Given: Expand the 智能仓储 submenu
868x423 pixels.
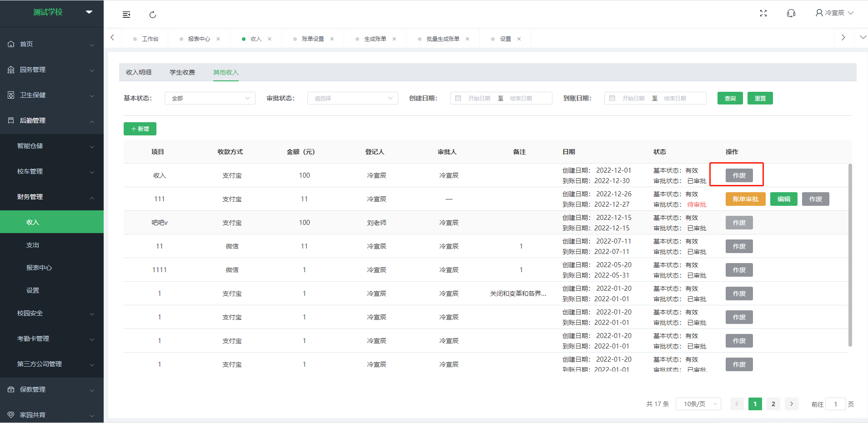Looking at the screenshot, I should 92,146.
